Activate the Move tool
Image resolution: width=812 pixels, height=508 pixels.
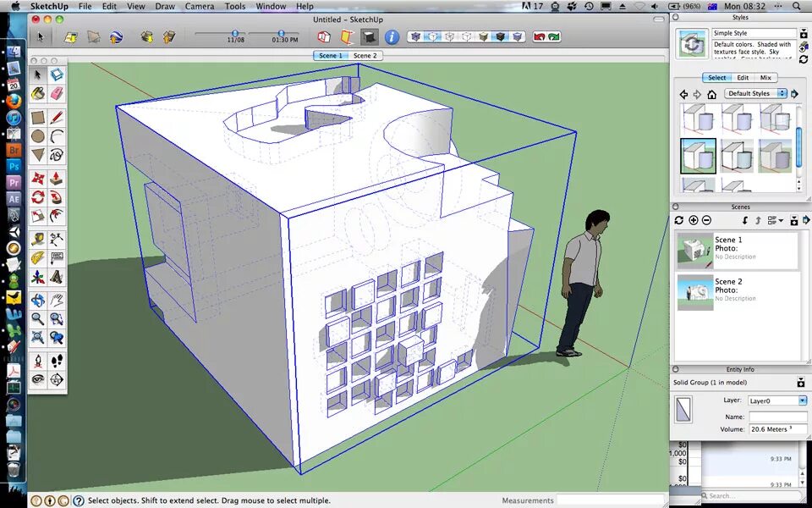point(38,179)
